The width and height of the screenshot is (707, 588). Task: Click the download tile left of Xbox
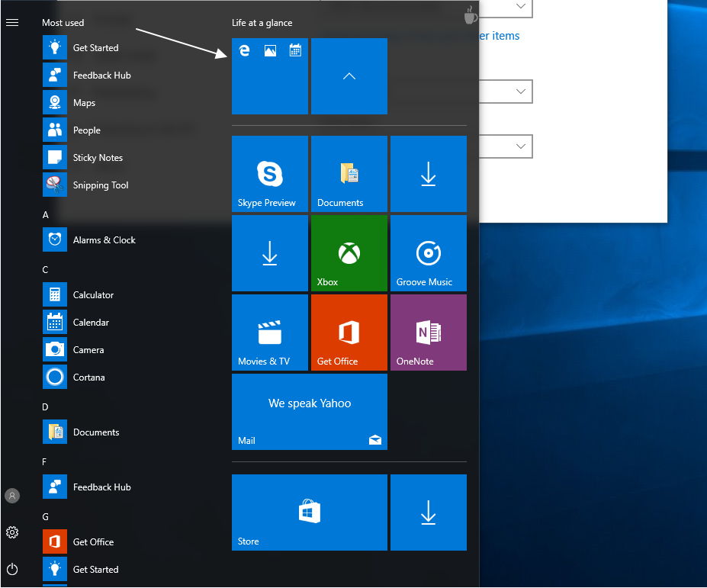point(270,253)
